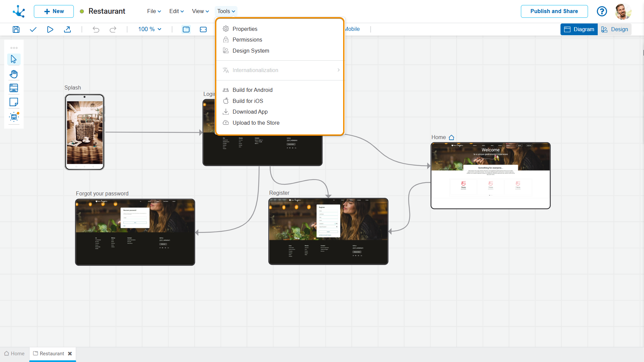Choose Design System from Tools menu
Image resolution: width=644 pixels, height=362 pixels.
[x=251, y=51]
